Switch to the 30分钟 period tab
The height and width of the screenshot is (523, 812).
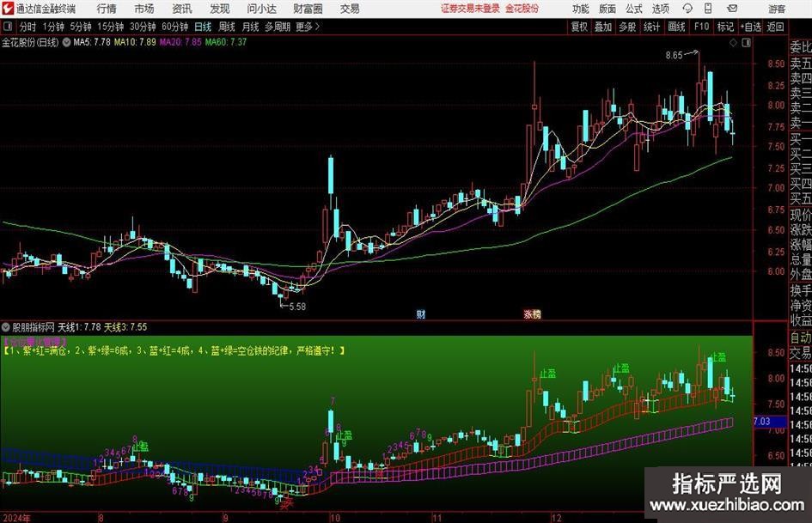click(143, 27)
